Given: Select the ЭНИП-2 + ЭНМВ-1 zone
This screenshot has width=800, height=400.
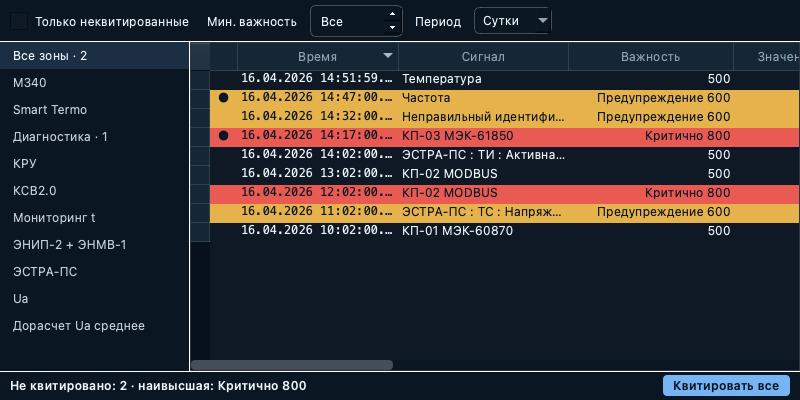Looking at the screenshot, I should [94, 245].
